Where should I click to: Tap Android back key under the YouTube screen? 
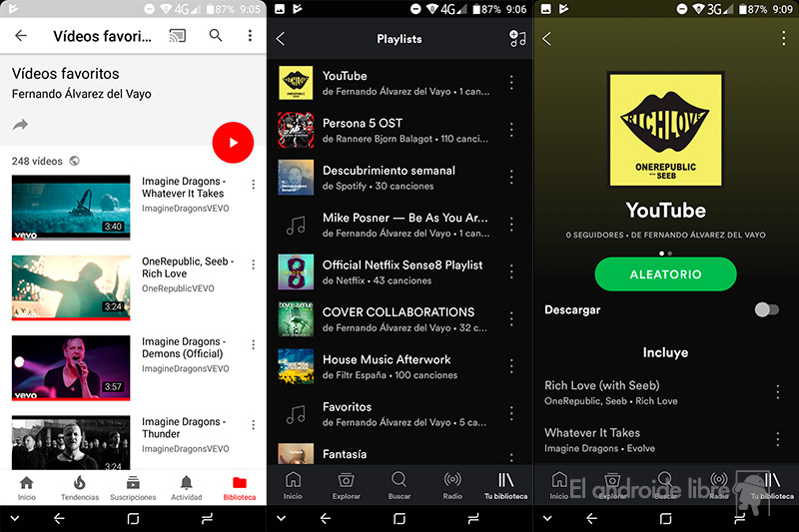click(59, 519)
